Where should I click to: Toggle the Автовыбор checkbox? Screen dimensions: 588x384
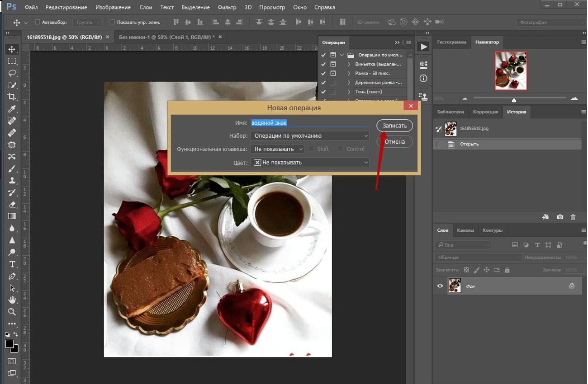pos(38,22)
